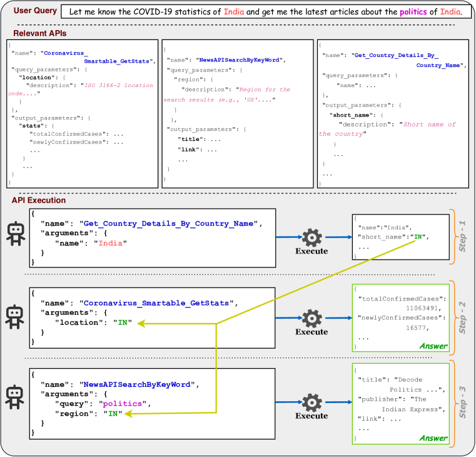Select the User Query text box
Image resolution: width=476 pixels, height=457 pixels.
click(266, 11)
